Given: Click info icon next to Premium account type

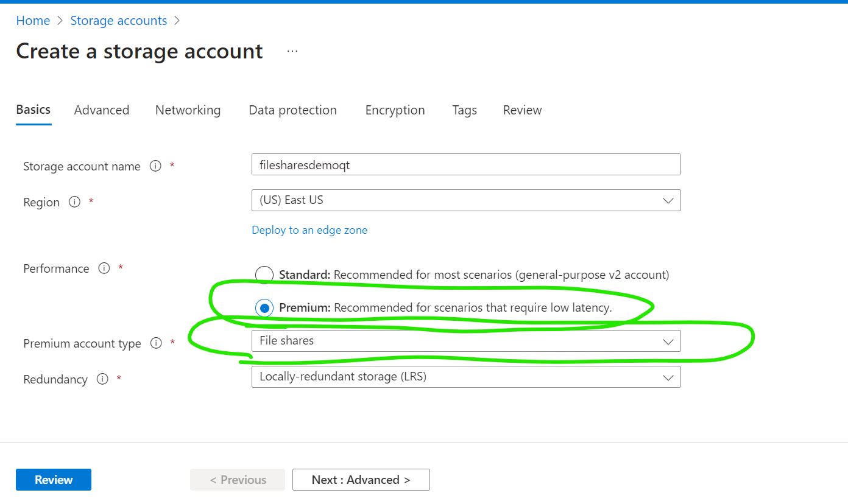Looking at the screenshot, I should (x=156, y=343).
